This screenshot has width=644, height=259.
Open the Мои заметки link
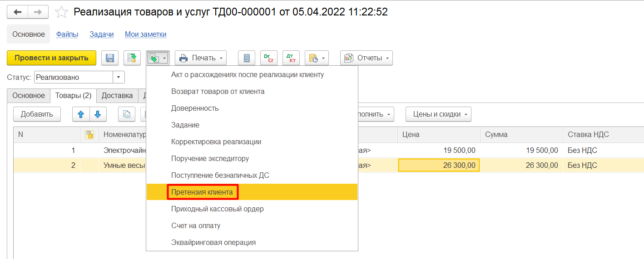click(x=146, y=34)
